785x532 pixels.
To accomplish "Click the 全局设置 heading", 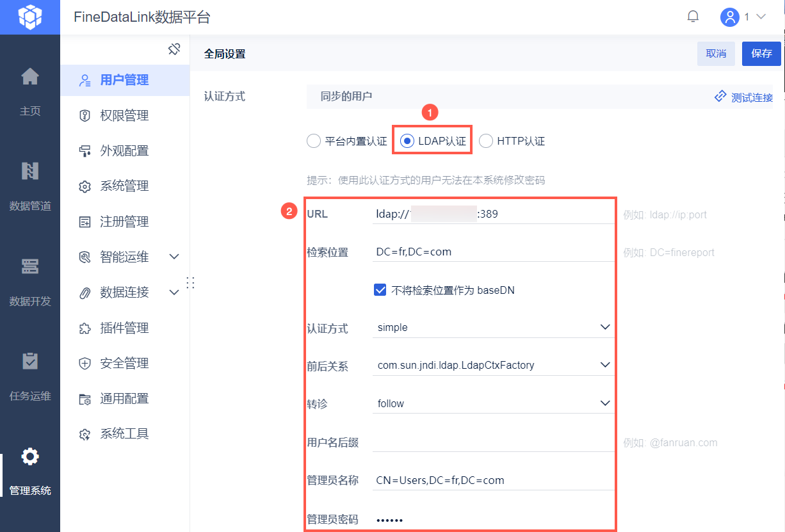I will (x=225, y=54).
